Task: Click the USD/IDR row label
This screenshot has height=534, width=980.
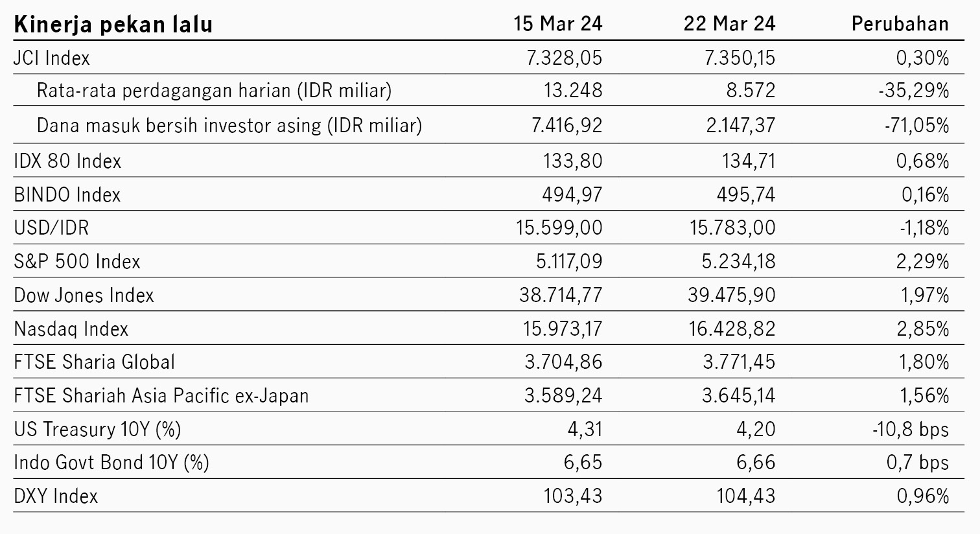Action: click(x=51, y=228)
